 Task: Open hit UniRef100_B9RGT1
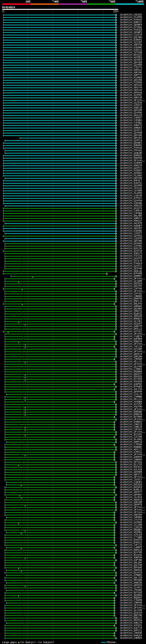pos(131,22)
